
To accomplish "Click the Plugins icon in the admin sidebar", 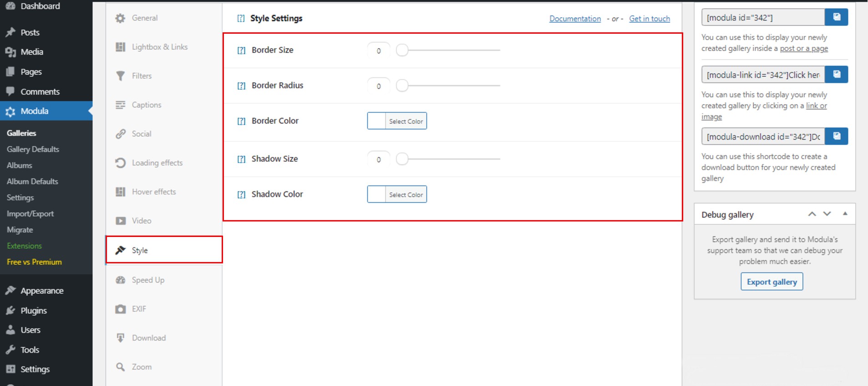I will tap(10, 310).
